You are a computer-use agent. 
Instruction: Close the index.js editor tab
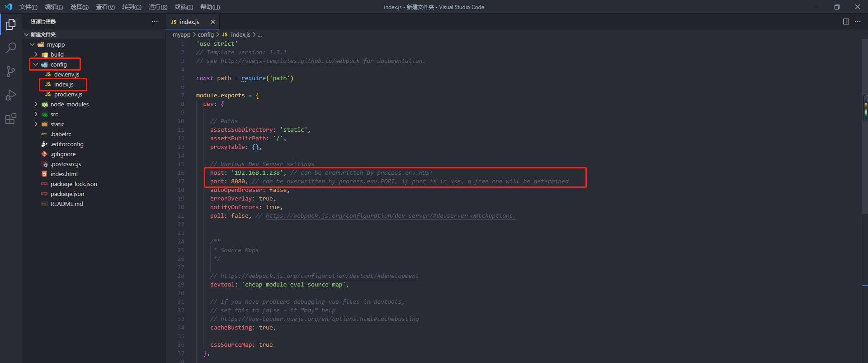(x=213, y=22)
